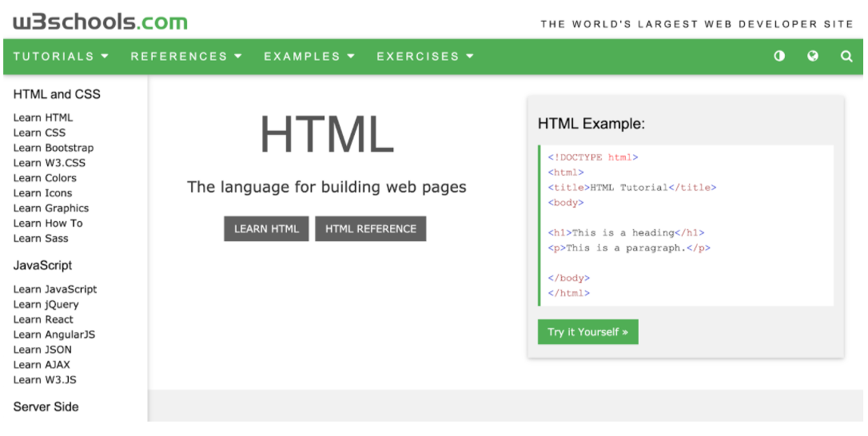Open the Learn JavaScript link
This screenshot has width=868, height=436.
click(x=55, y=289)
